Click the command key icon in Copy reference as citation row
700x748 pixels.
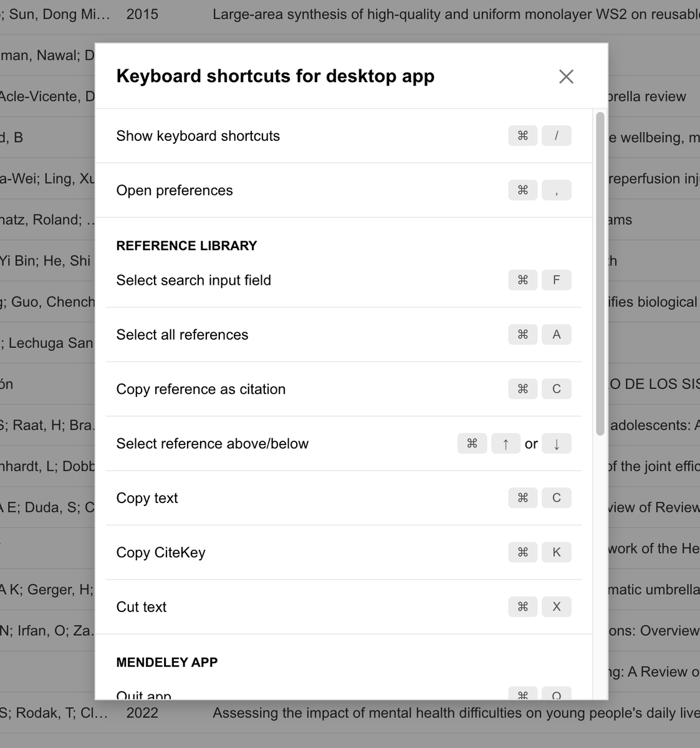[523, 389]
